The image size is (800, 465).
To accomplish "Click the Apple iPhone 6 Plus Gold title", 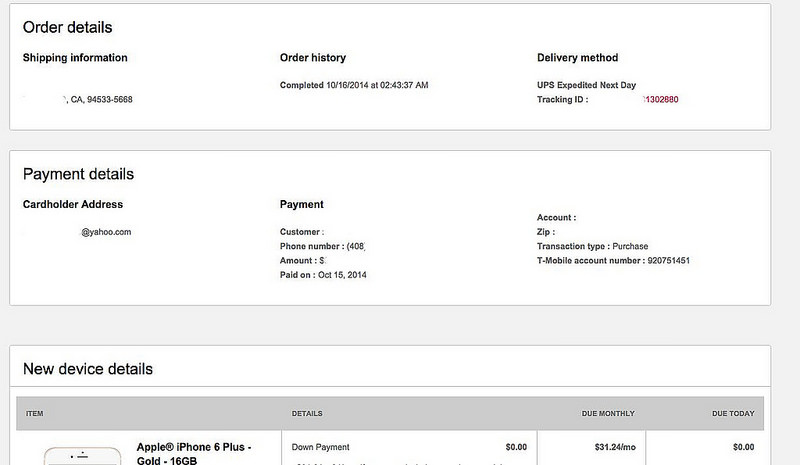I will (x=193, y=452).
